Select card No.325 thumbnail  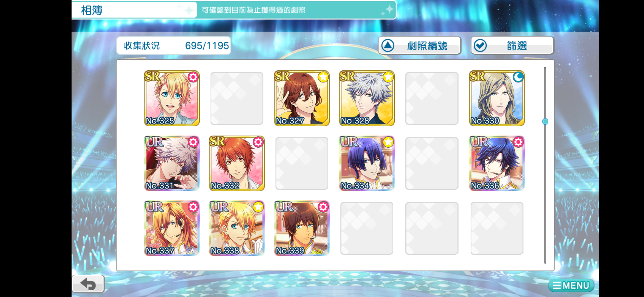[x=172, y=98]
